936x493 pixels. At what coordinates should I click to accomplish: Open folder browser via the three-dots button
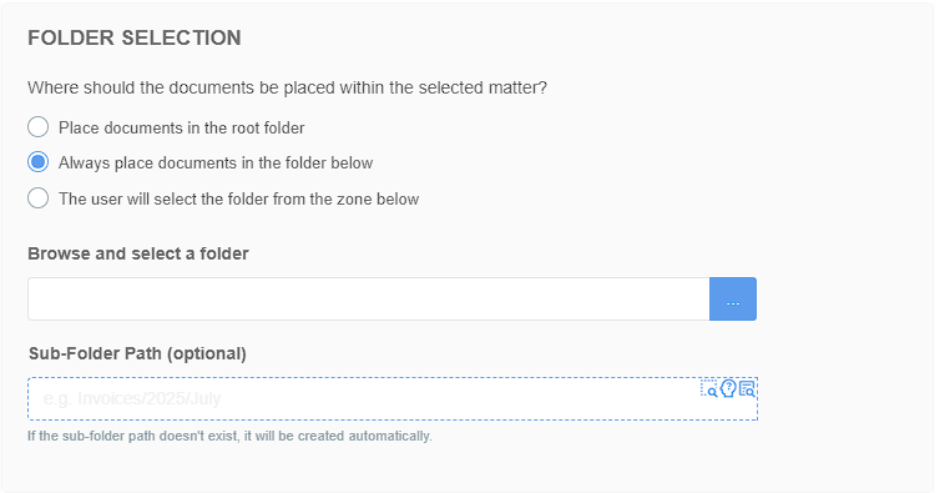click(733, 299)
